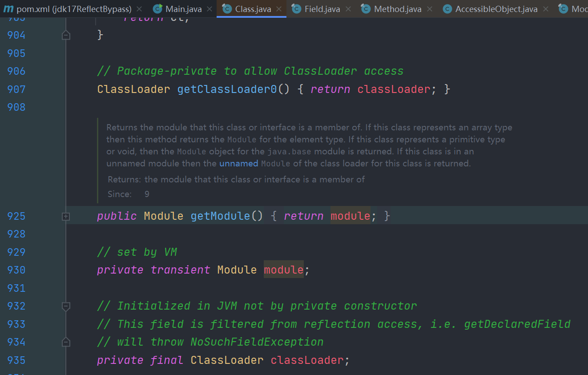Click the '// set by VM' comment
The width and height of the screenshot is (588, 375).
(x=137, y=252)
